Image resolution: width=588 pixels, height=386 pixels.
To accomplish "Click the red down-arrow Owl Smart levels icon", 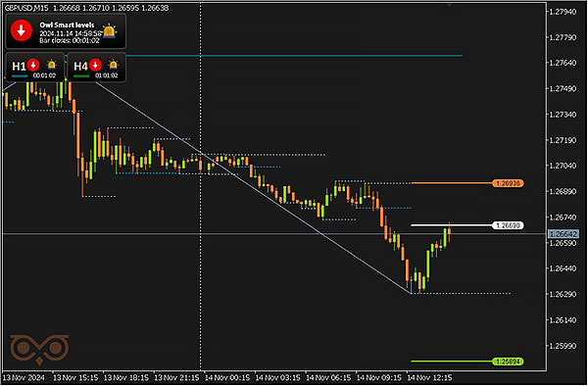I will pyautogui.click(x=22, y=30).
